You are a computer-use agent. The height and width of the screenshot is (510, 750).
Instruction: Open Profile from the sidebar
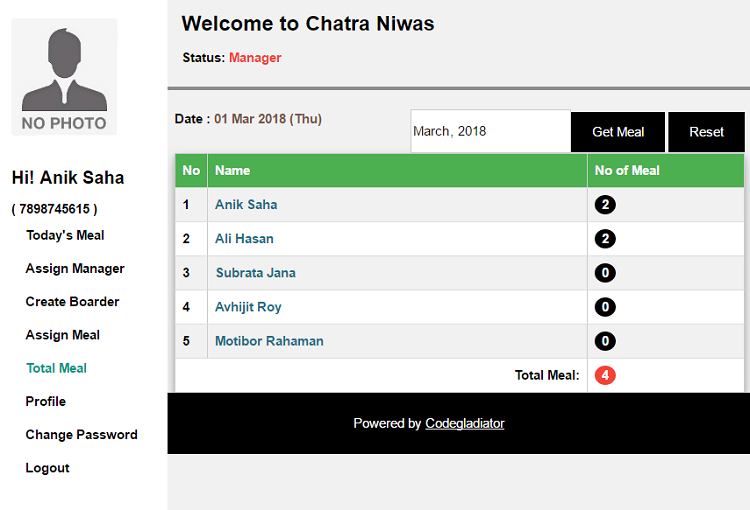tap(46, 401)
